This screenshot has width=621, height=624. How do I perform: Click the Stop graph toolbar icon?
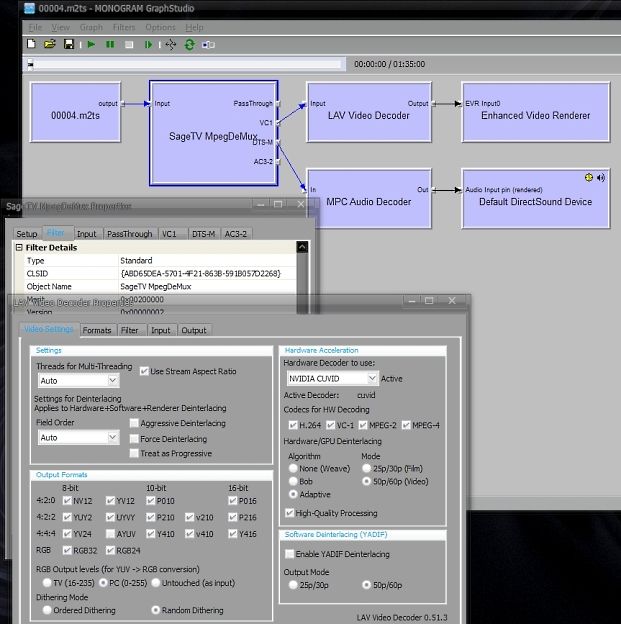[x=129, y=45]
